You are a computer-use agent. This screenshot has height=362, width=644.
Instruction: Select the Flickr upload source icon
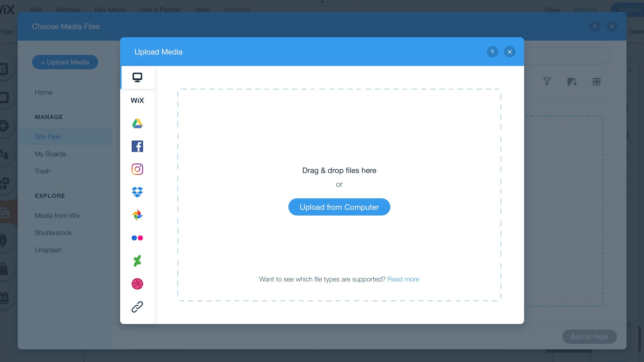click(138, 238)
